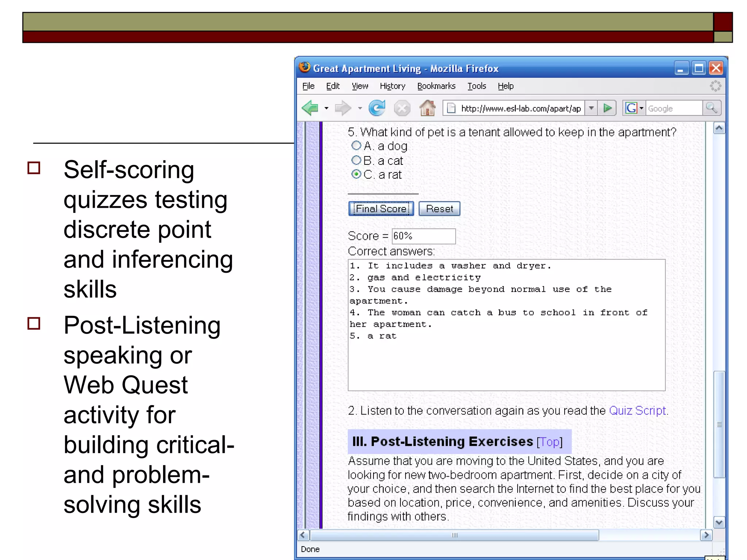Click the Firefox logo in title bar

[305, 67]
